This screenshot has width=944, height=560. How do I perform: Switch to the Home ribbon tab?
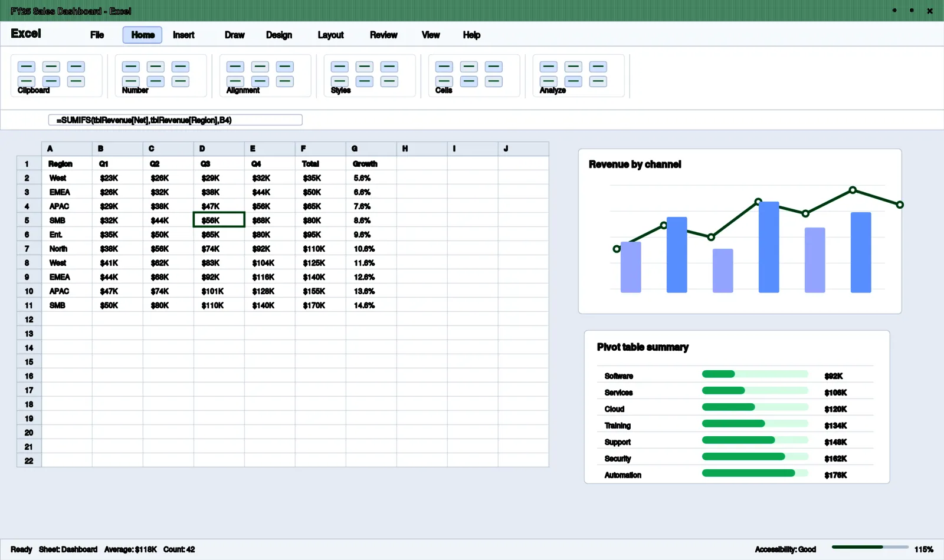point(143,35)
